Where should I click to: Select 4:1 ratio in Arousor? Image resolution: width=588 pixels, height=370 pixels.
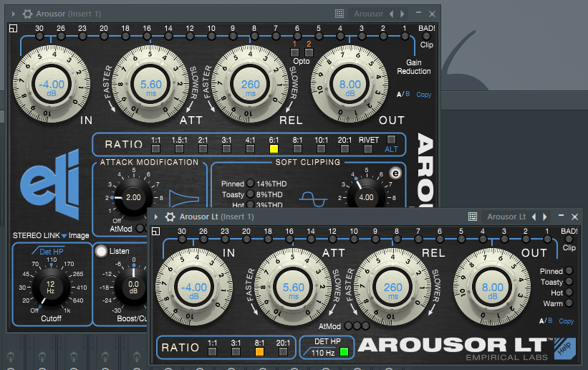250,148
